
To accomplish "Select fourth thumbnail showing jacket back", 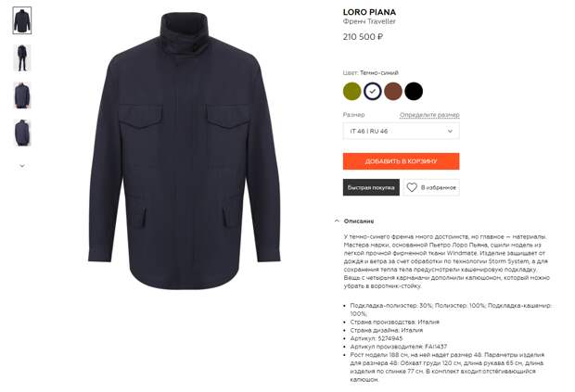I will tap(22, 133).
